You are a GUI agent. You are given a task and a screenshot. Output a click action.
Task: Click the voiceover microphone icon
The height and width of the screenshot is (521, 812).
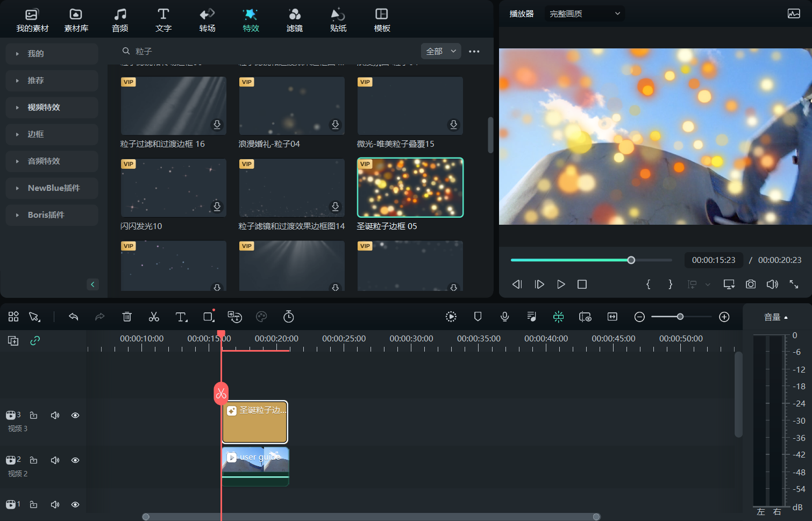point(504,317)
